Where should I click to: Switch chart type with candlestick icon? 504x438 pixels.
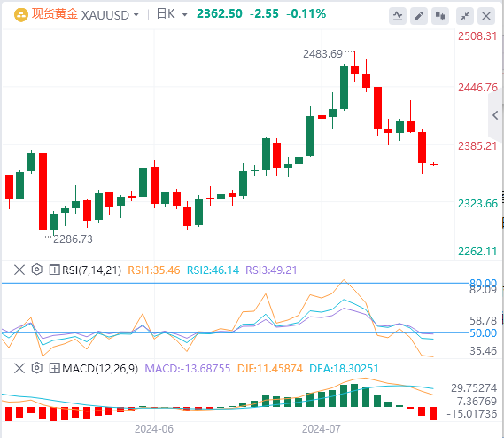pos(440,16)
